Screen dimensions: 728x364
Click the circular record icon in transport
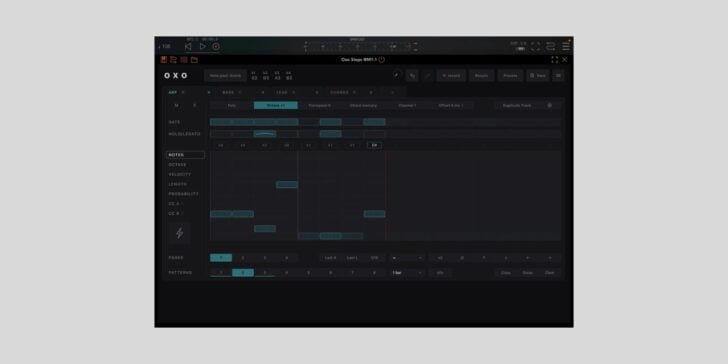[x=216, y=46]
